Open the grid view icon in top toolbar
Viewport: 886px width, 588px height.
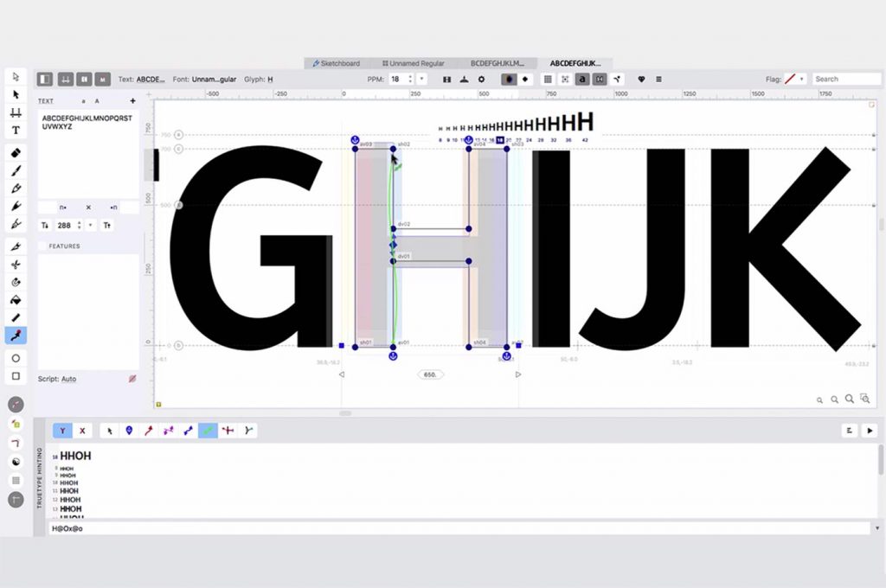(549, 79)
